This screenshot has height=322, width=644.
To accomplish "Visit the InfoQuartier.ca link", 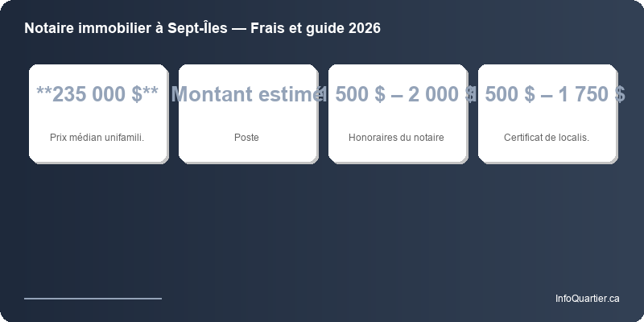I will (x=587, y=299).
